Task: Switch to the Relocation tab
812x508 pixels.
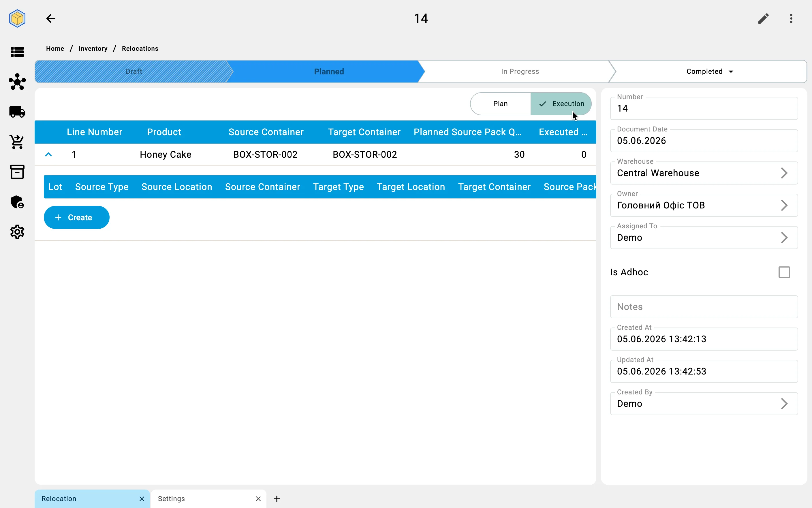Action: point(92,498)
